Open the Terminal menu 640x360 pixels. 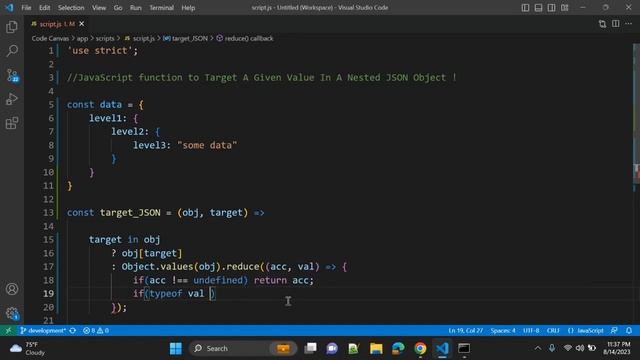[x=161, y=8]
